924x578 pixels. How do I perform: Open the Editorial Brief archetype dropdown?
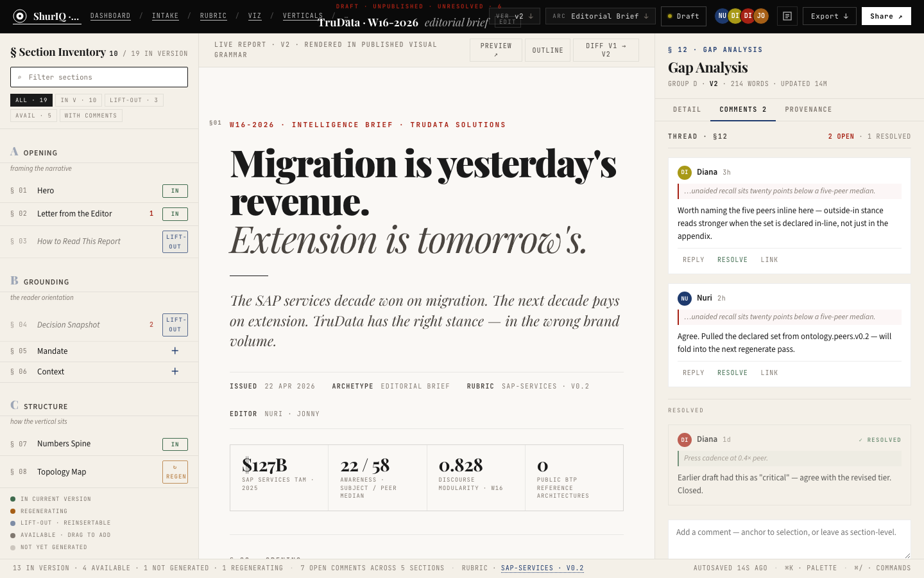600,15
